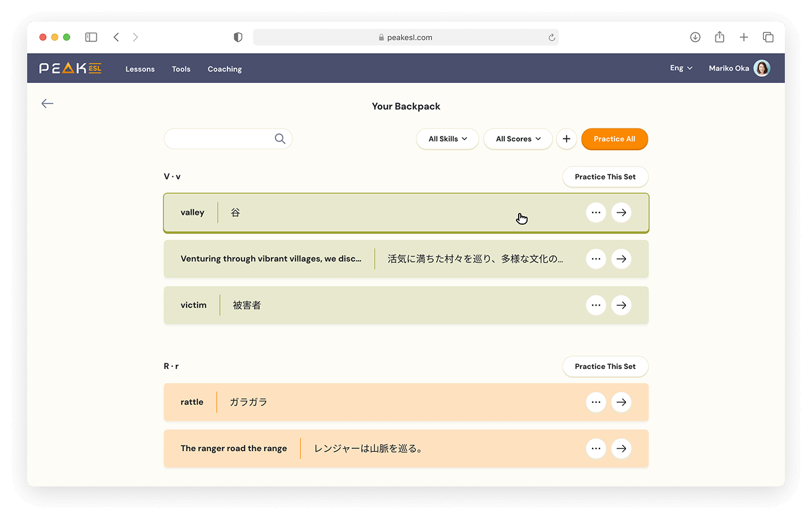This screenshot has height=519, width=812.
Task: Navigate back in browser history
Action: tap(117, 37)
